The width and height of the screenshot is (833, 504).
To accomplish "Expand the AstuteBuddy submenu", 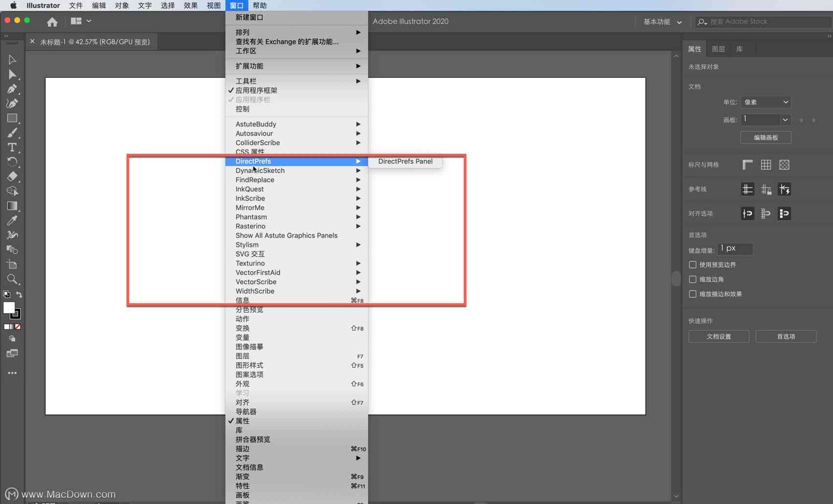I will pos(296,124).
